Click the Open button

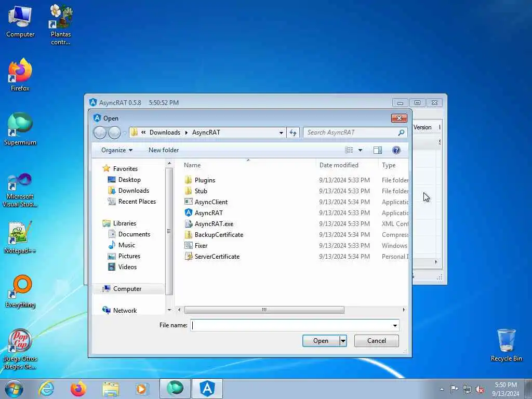tap(321, 341)
